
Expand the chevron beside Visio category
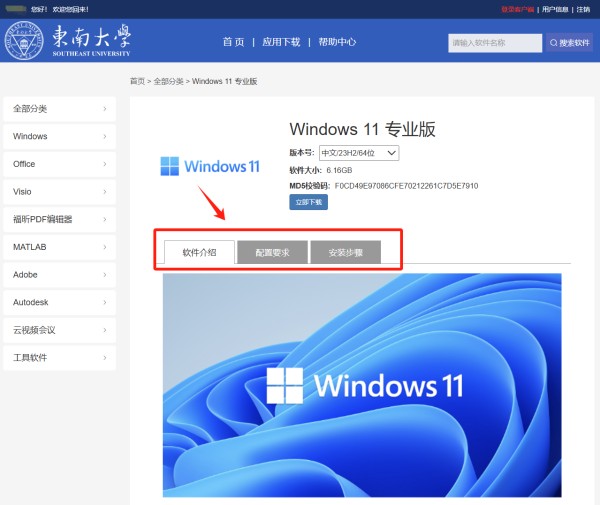(105, 192)
